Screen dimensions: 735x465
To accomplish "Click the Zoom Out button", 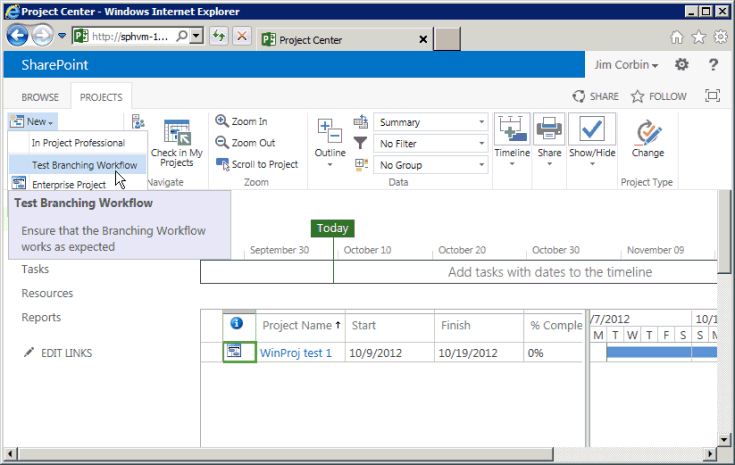I will click(245, 142).
